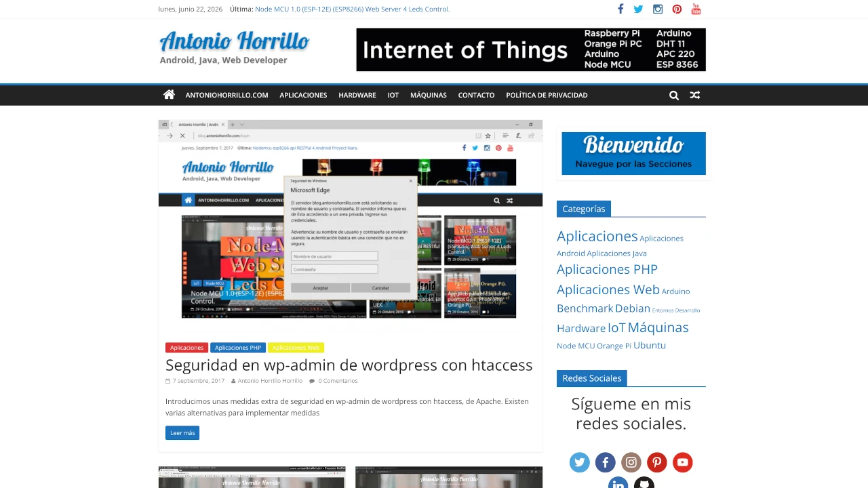
Task: Select the Ubuntu tag
Action: pos(650,346)
